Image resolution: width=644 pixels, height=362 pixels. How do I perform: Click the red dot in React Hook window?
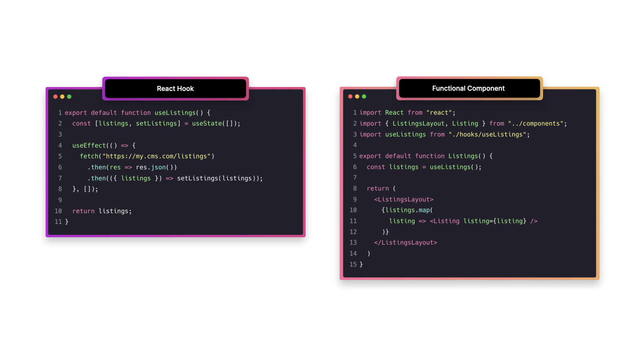[55, 97]
